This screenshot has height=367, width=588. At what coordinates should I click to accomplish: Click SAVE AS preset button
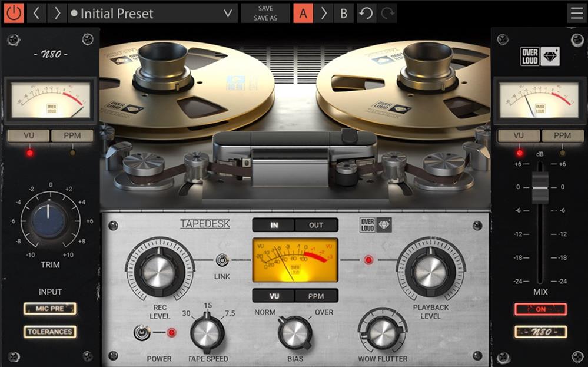pyautogui.click(x=265, y=18)
